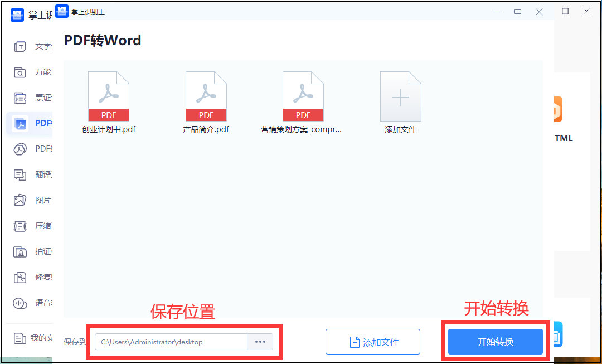Close the main background window

(x=586, y=11)
